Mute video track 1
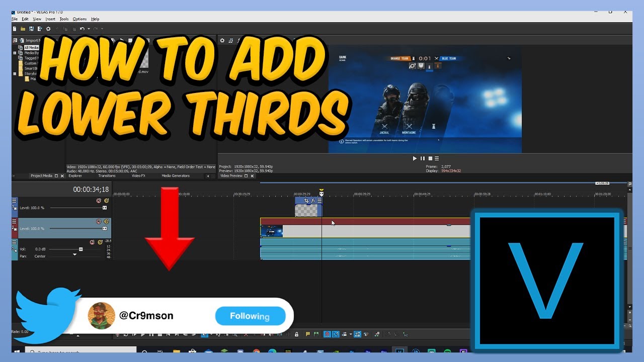 coord(99,201)
